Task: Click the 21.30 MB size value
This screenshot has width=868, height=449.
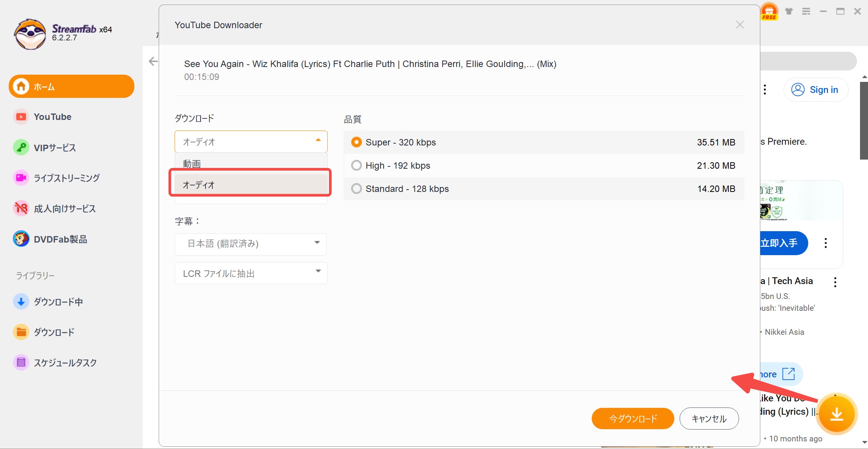Action: click(x=716, y=165)
